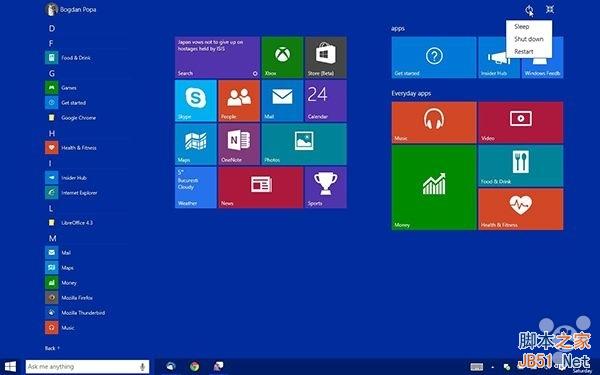
Task: Open the News tile
Action: pyautogui.click(x=261, y=188)
